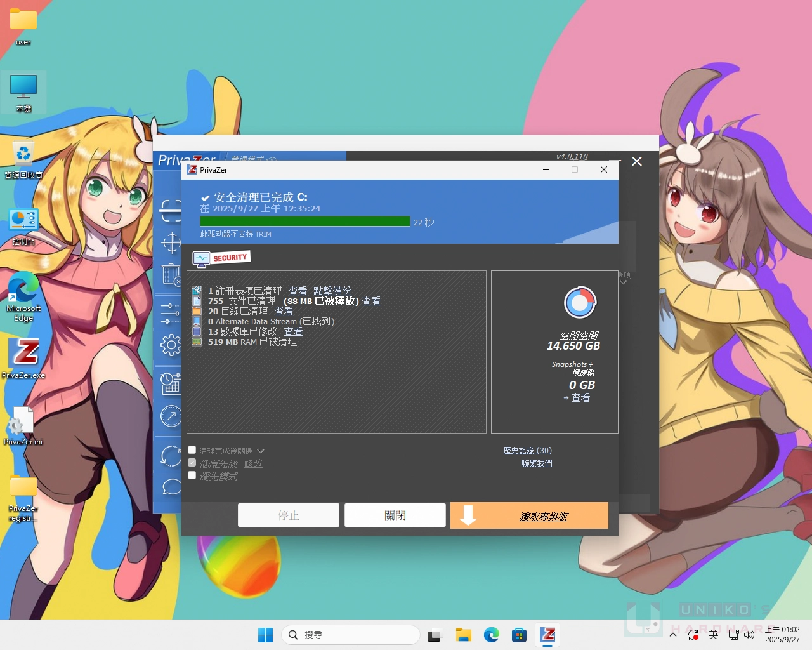
Task: Click 查看 link for 20 directories cleaned
Action: tap(284, 311)
